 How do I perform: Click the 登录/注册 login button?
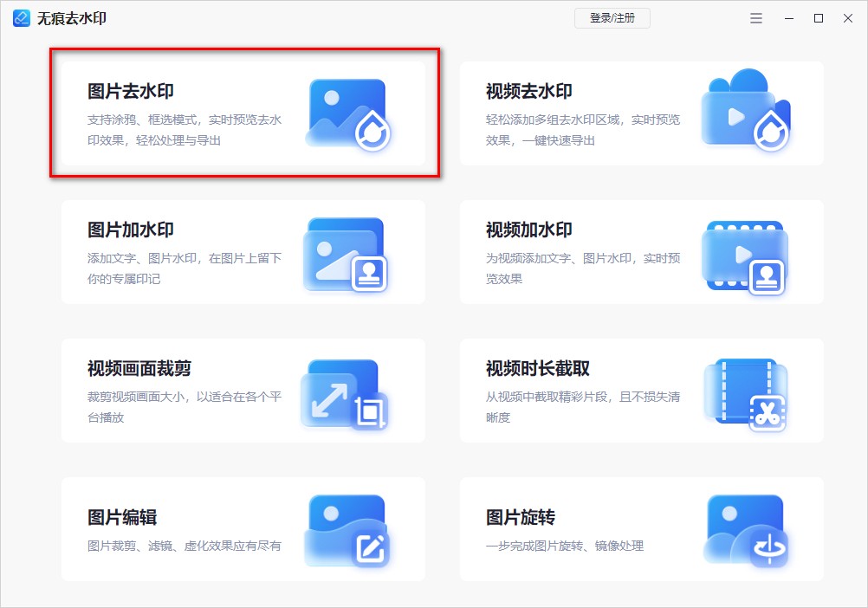tap(612, 18)
